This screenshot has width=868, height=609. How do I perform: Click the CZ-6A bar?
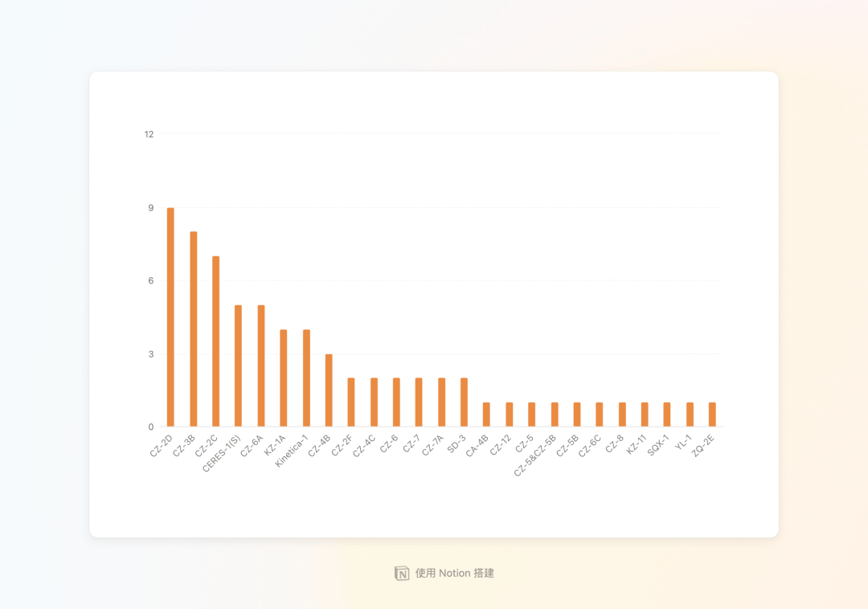261,366
